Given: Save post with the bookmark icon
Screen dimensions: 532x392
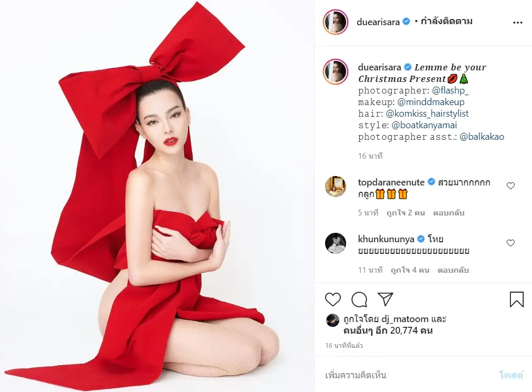Looking at the screenshot, I should pos(517,300).
